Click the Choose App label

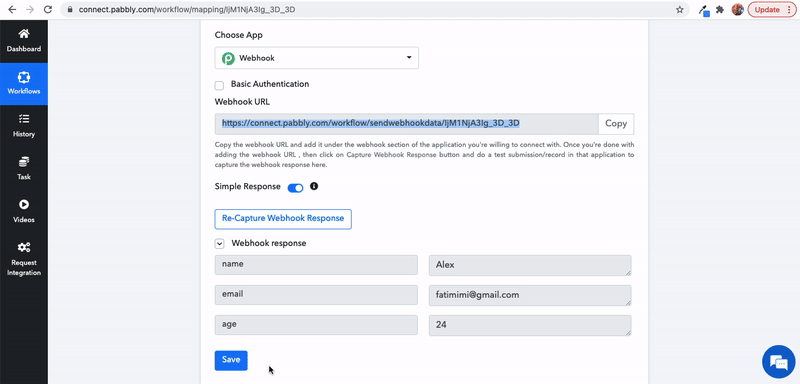coord(239,35)
